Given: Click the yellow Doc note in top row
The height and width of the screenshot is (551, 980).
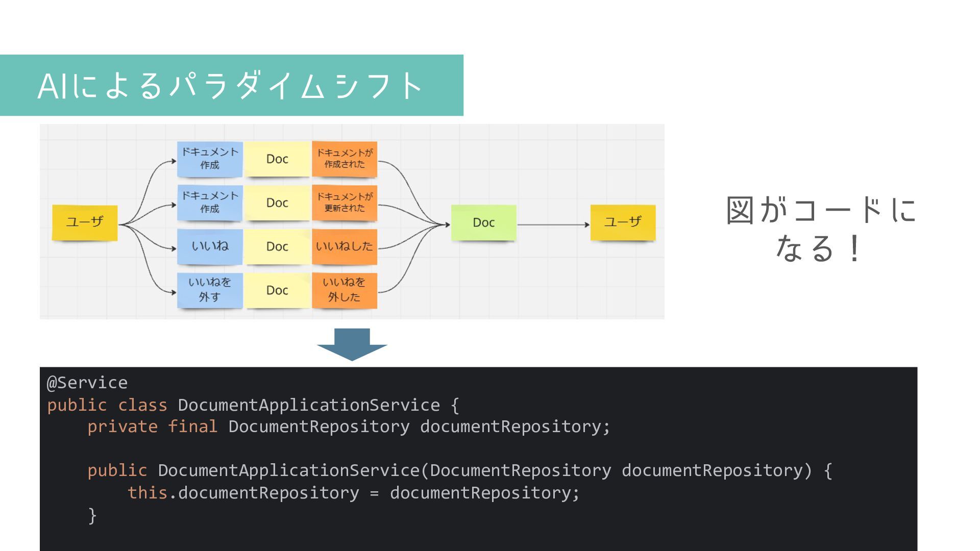Looking at the screenshot, I should pos(277,159).
